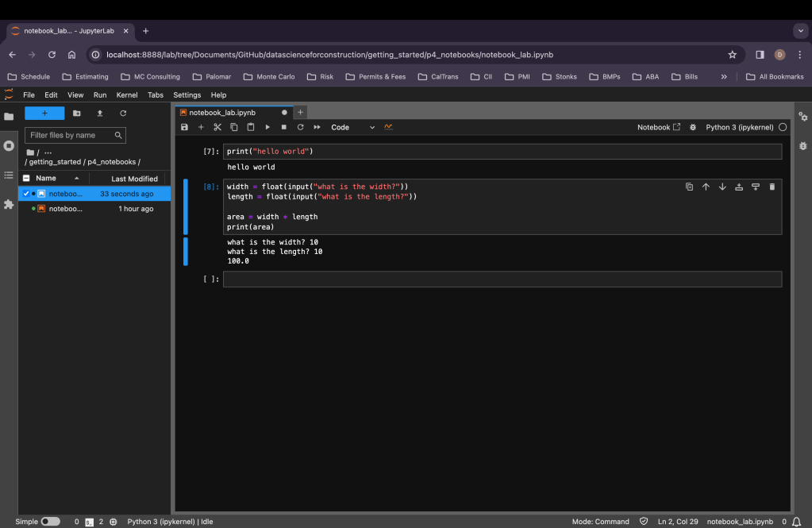Run the selected cell with play button

267,127
